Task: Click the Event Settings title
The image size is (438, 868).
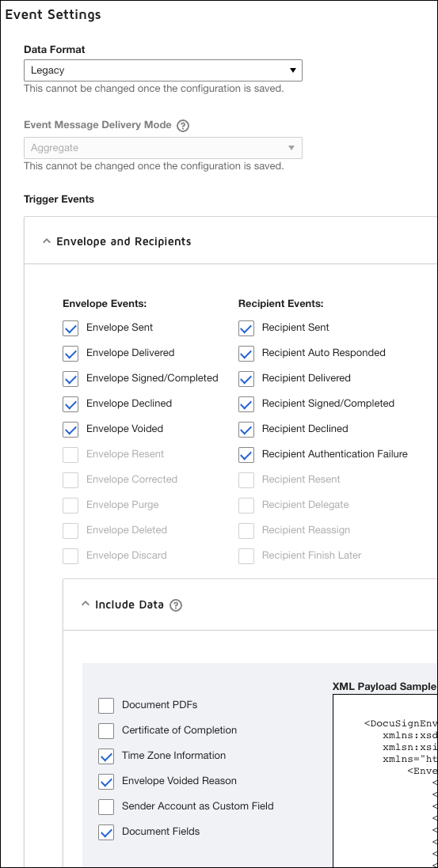Action: [53, 14]
